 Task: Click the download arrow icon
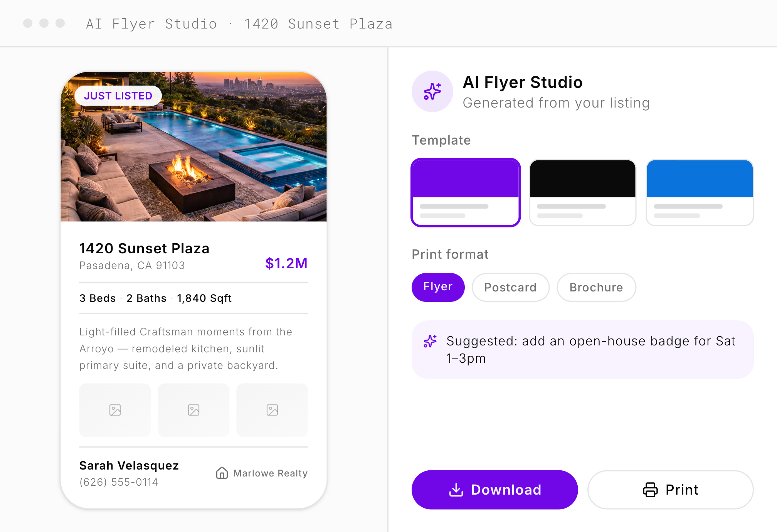pos(456,490)
